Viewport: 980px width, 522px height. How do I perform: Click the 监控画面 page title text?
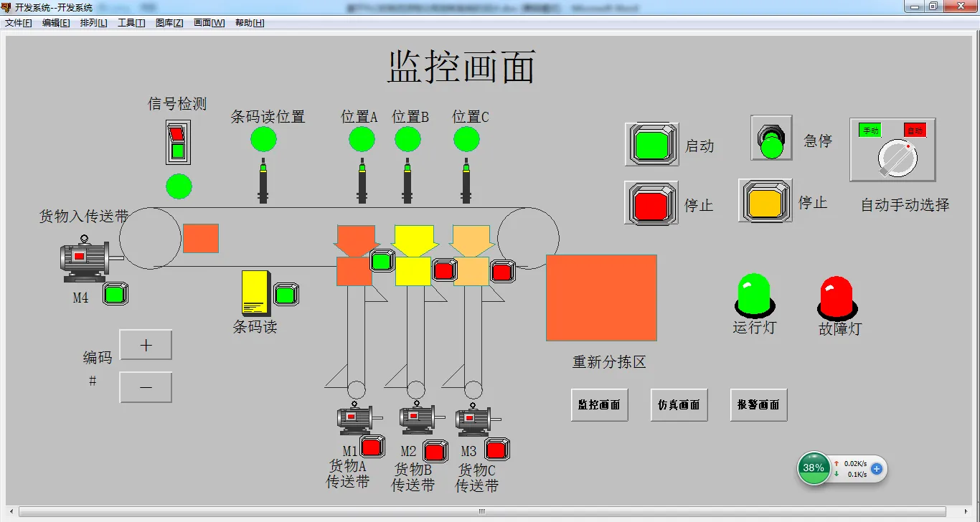click(x=461, y=67)
